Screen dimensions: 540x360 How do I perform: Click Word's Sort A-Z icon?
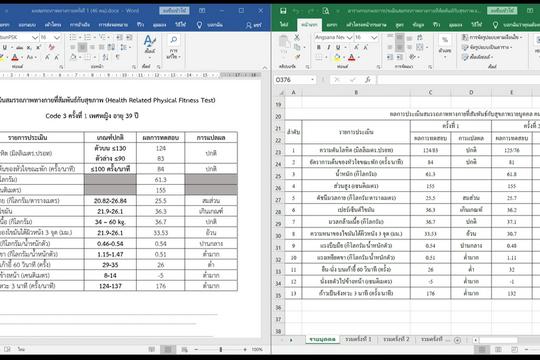click(x=105, y=57)
